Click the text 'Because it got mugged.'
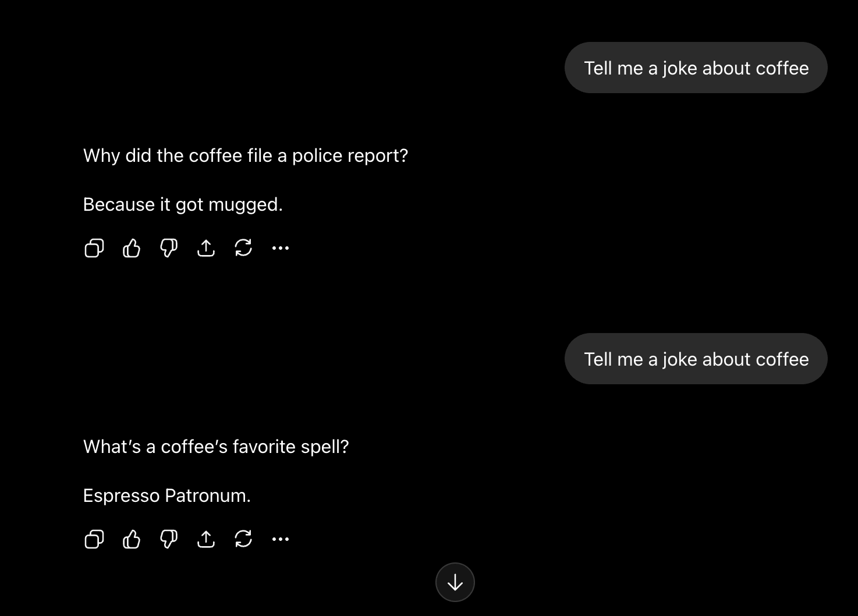Image resolution: width=858 pixels, height=616 pixels. tap(183, 204)
